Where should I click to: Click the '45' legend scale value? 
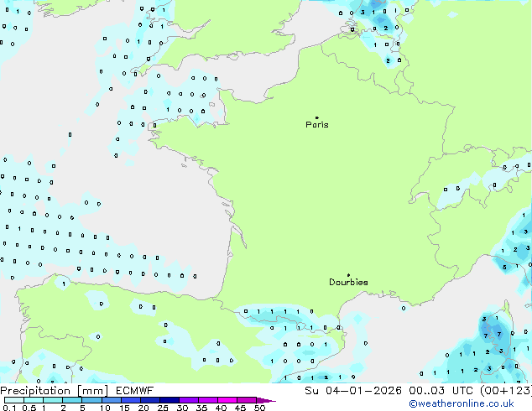(240, 408)
